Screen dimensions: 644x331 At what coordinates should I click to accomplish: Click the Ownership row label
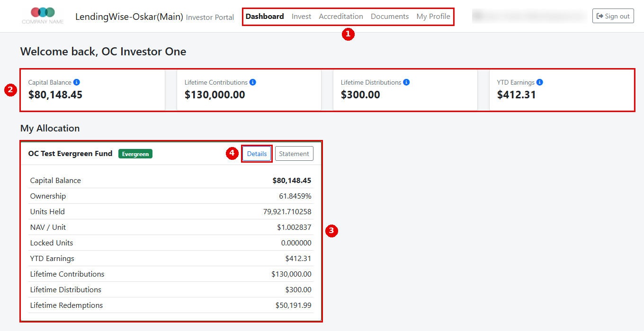[x=48, y=196]
